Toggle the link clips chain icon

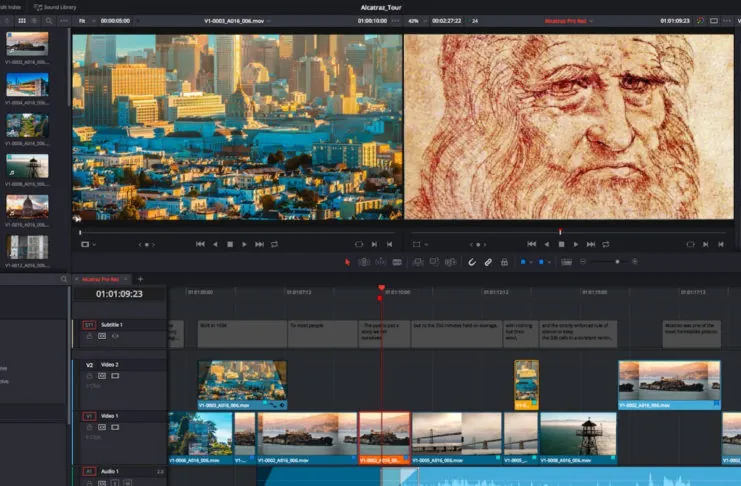point(488,262)
